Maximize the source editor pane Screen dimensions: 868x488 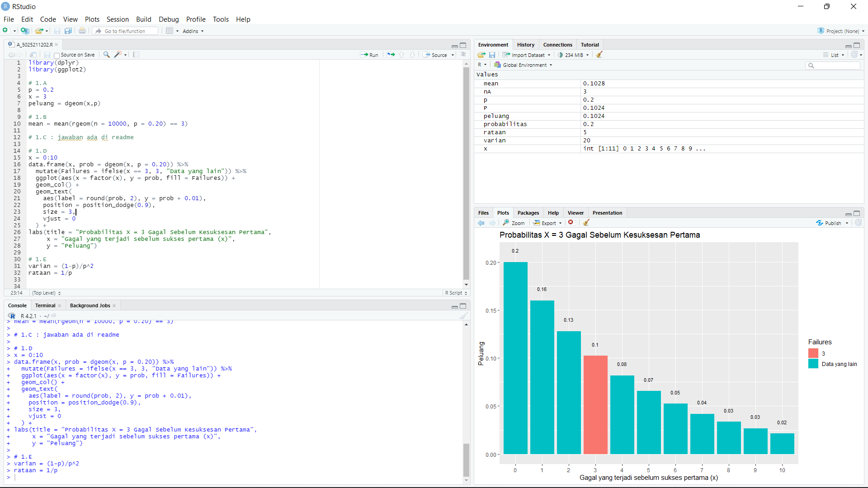(463, 45)
